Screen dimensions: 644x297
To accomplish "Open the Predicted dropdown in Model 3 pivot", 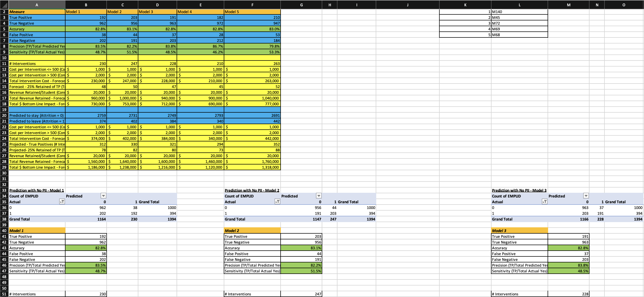I will (586, 196).
